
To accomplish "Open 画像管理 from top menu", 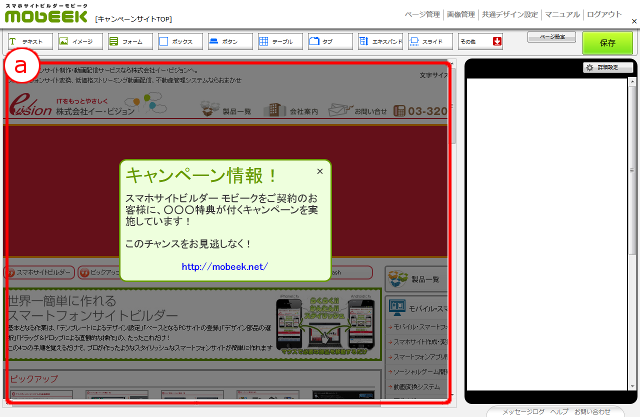I will (461, 15).
